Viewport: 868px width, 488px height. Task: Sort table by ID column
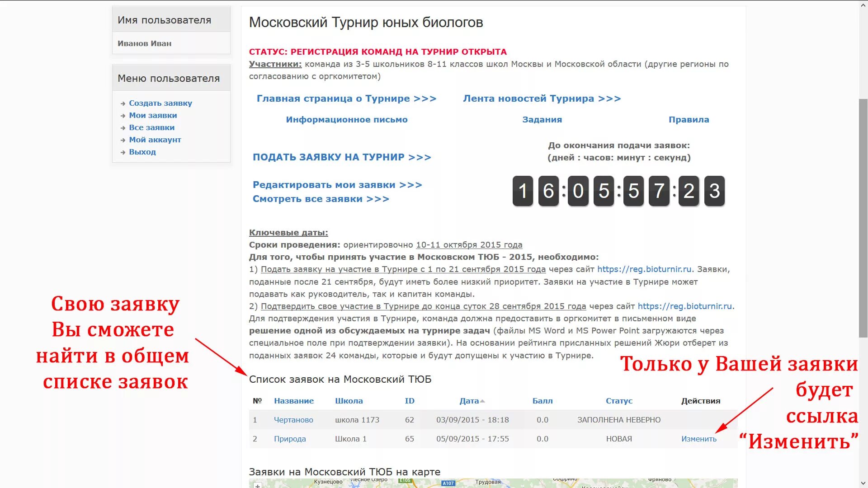click(x=410, y=401)
